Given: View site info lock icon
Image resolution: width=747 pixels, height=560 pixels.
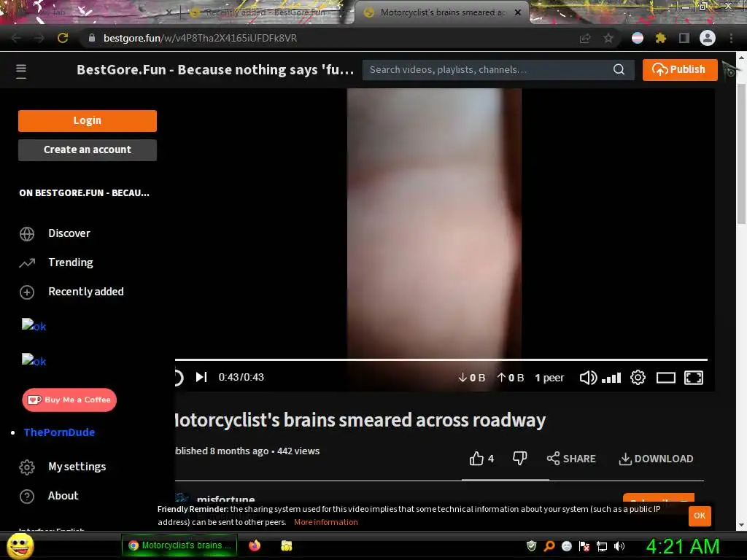Looking at the screenshot, I should (92, 38).
